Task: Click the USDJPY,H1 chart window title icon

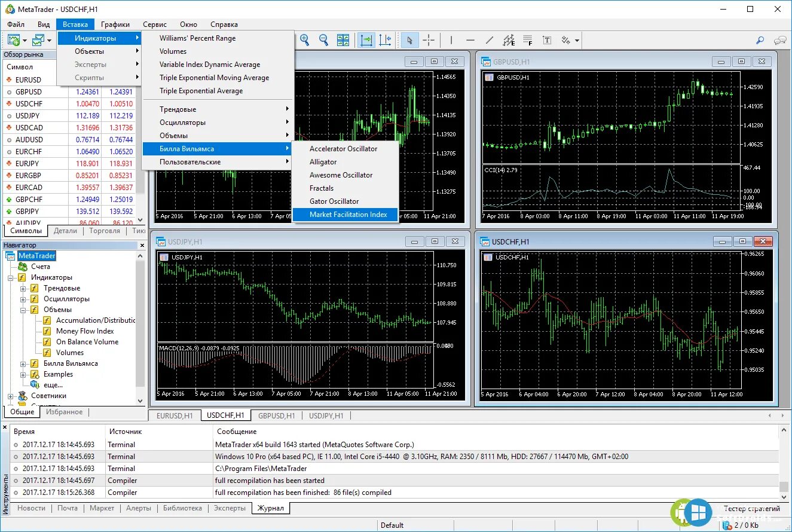Action: pyautogui.click(x=161, y=241)
